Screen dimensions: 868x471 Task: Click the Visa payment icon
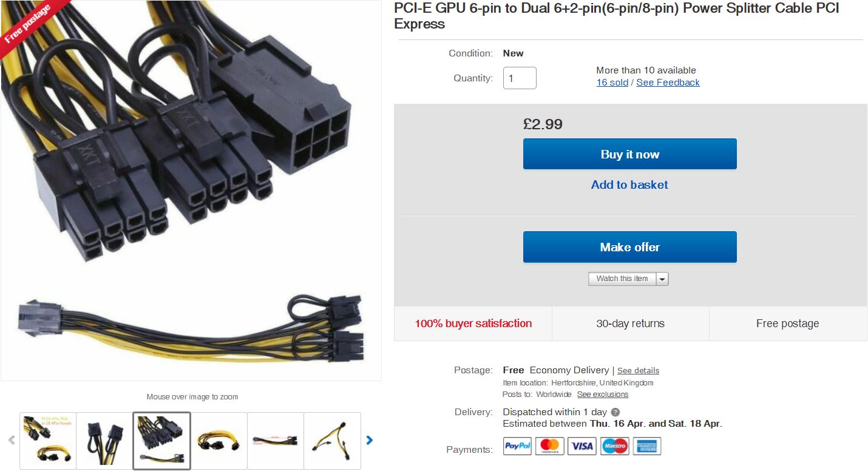tap(582, 446)
